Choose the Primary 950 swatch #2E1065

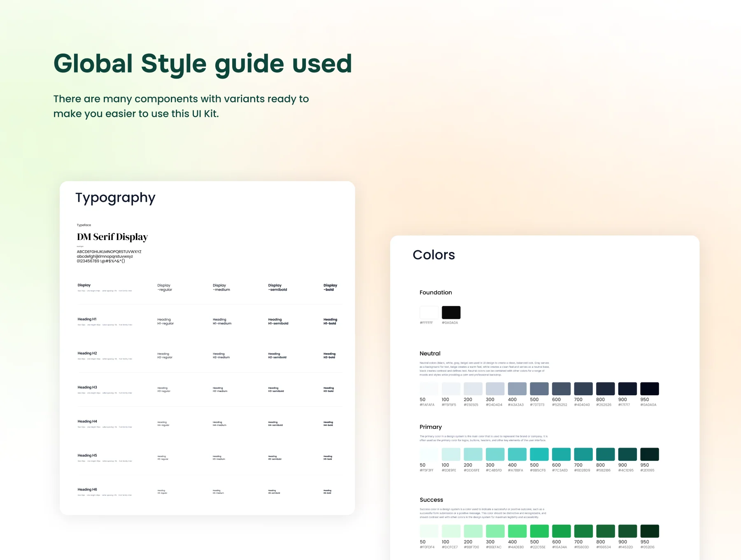coord(650,454)
